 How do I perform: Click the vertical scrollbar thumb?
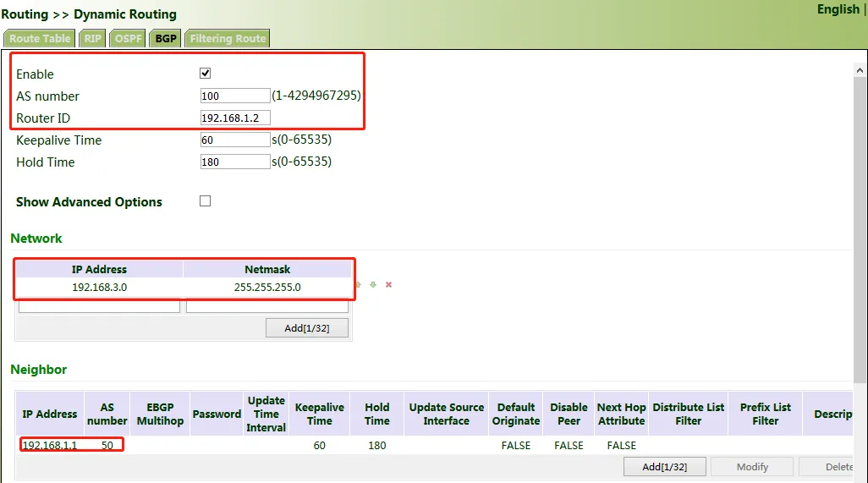click(x=860, y=229)
